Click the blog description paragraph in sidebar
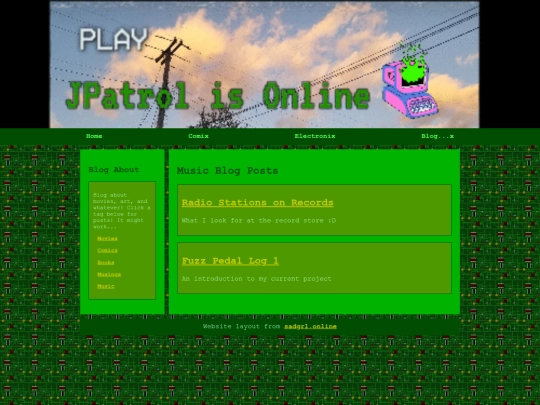Screen dimensions: 540x405 [122, 211]
